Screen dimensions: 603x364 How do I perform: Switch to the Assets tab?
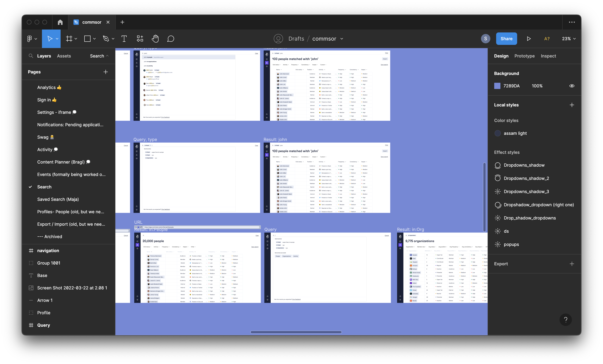click(x=64, y=56)
